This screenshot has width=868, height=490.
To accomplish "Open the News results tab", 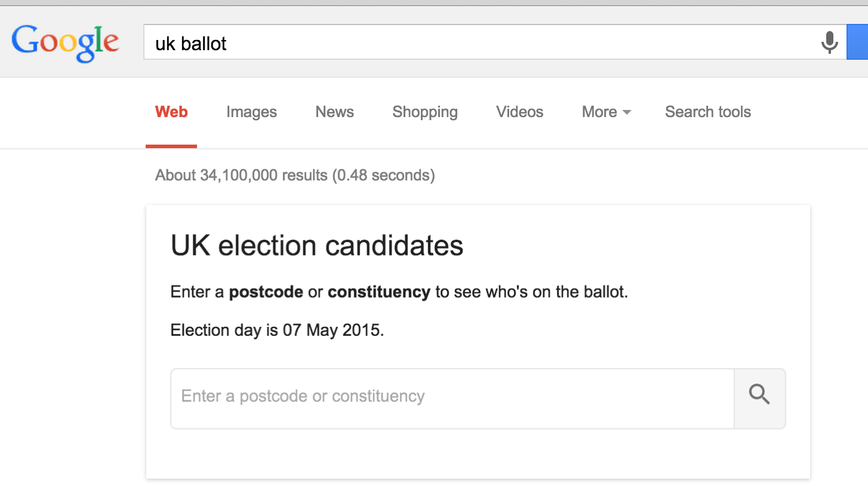I will [334, 112].
